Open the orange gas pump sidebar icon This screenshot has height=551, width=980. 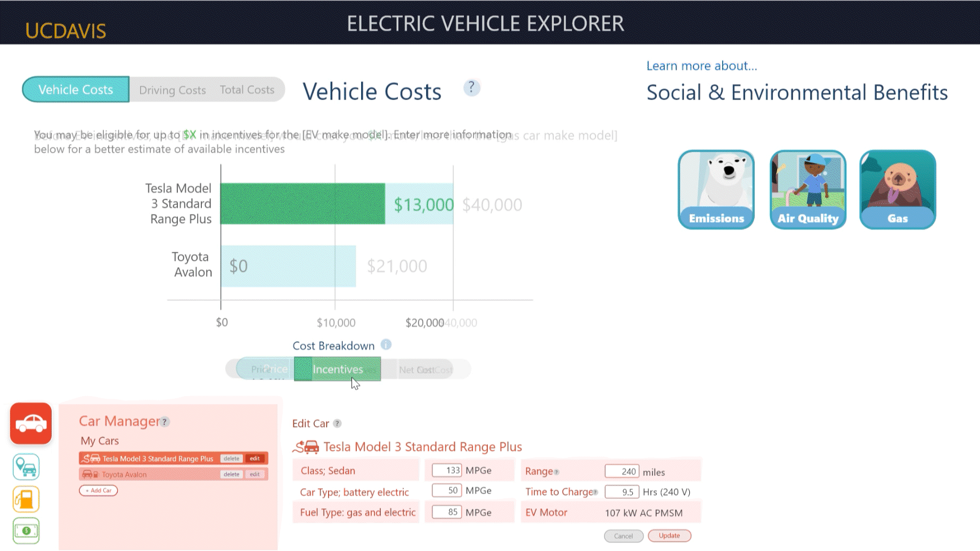(26, 499)
